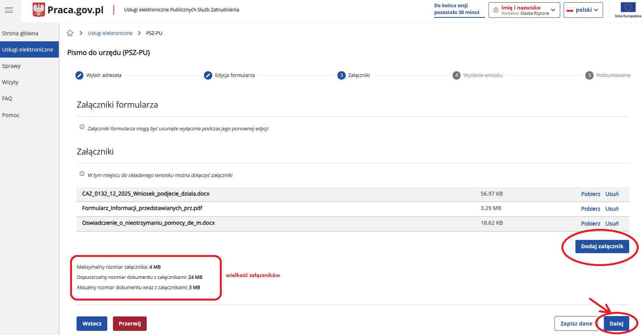Screen dimensions: 644x335
Task: Click step 4 circle for Wysłanie wniosku
Action: [457, 75]
